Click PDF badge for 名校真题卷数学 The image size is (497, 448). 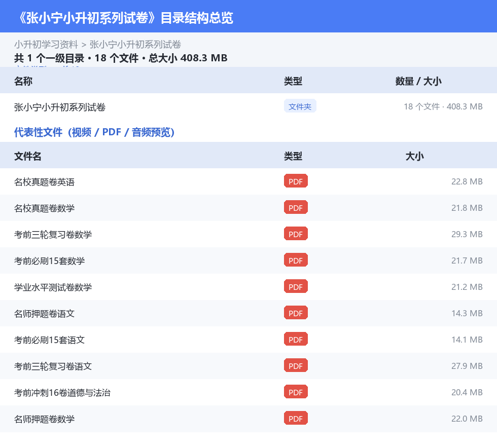pyautogui.click(x=296, y=207)
